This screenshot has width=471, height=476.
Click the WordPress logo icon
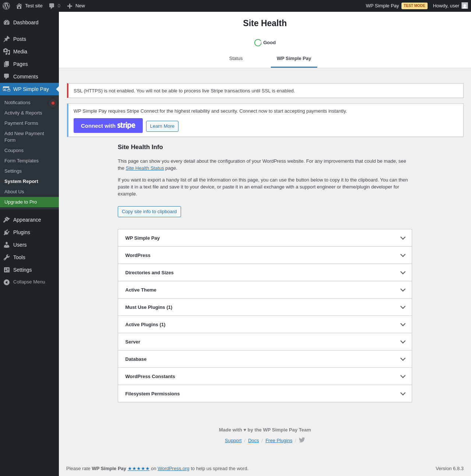tap(6, 6)
